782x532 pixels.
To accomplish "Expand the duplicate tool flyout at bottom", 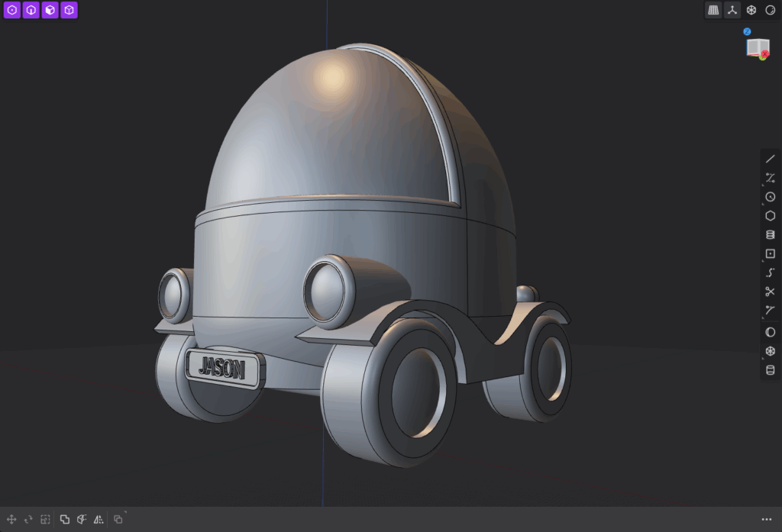I will [125, 513].
